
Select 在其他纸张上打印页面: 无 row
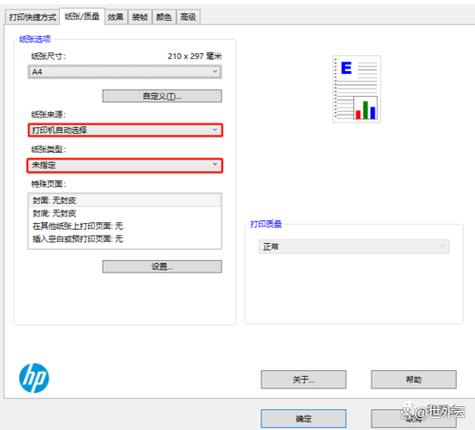point(125,226)
